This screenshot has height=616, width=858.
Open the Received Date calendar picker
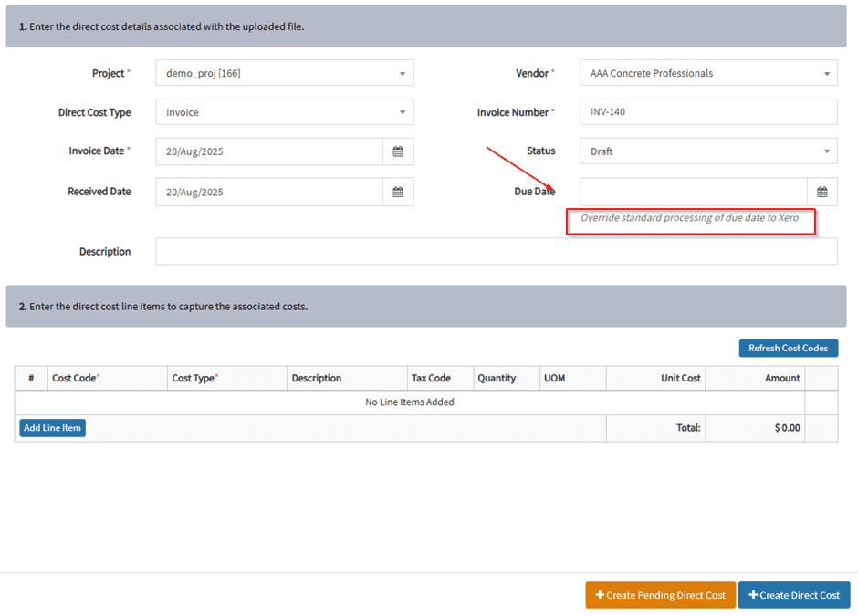(398, 192)
